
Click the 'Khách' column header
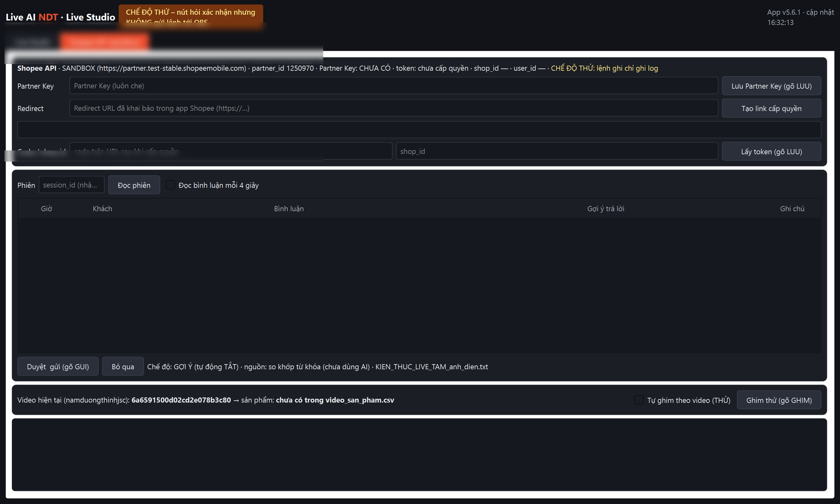pyautogui.click(x=102, y=209)
